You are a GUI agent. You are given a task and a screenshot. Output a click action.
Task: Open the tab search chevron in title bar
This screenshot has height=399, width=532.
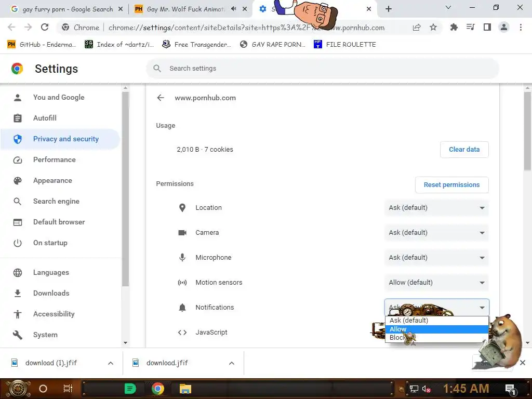pyautogui.click(x=448, y=7)
